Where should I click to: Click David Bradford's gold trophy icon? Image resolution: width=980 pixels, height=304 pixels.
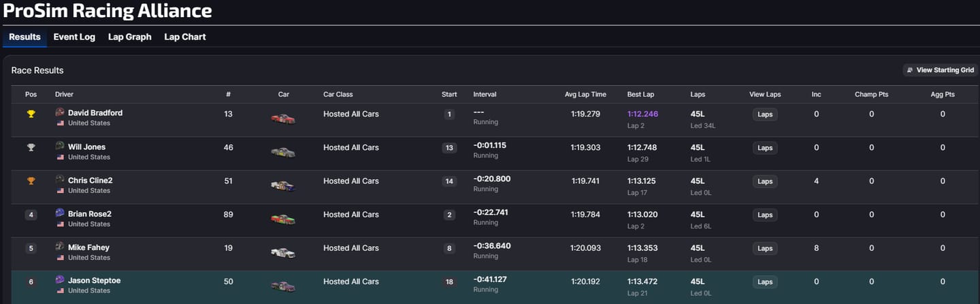[31, 115]
